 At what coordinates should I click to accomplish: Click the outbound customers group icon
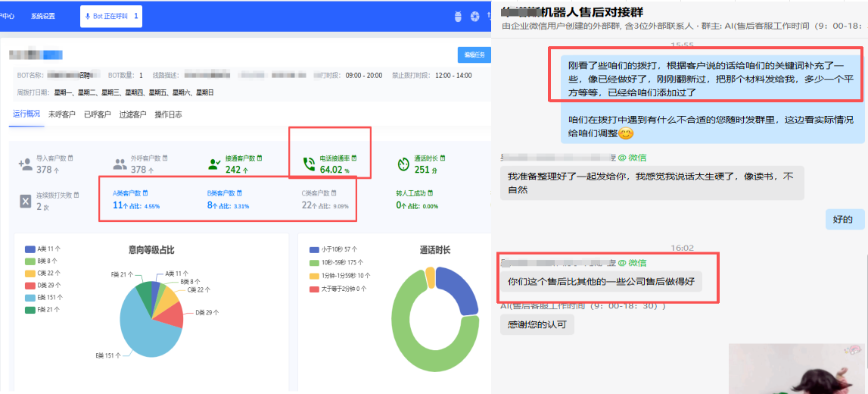tap(120, 164)
